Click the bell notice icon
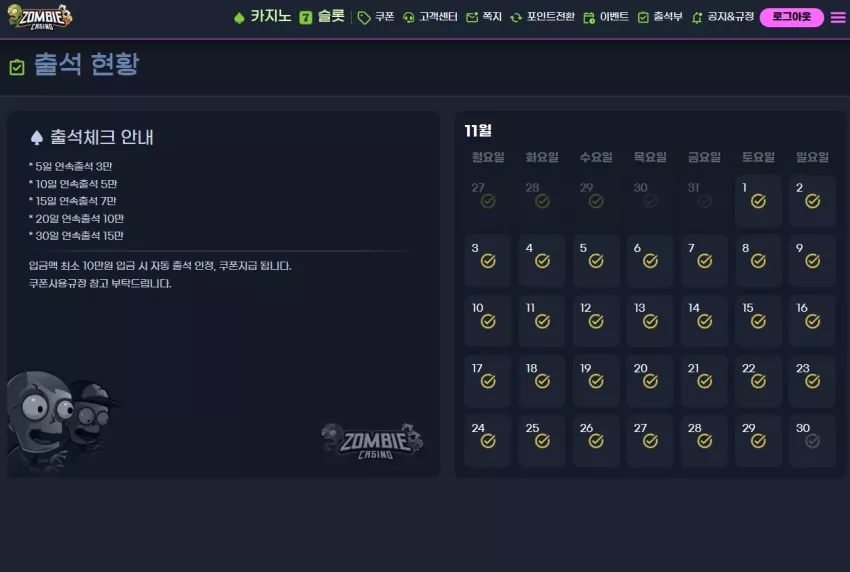This screenshot has width=850, height=572. (x=697, y=18)
